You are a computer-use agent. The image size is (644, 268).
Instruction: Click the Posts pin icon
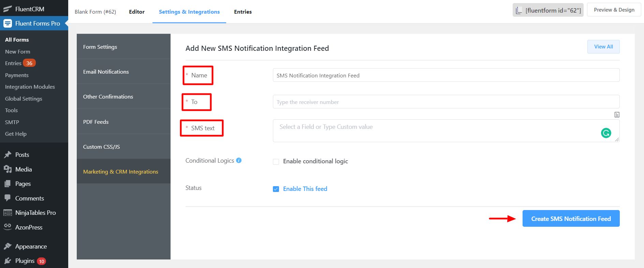[x=8, y=155]
